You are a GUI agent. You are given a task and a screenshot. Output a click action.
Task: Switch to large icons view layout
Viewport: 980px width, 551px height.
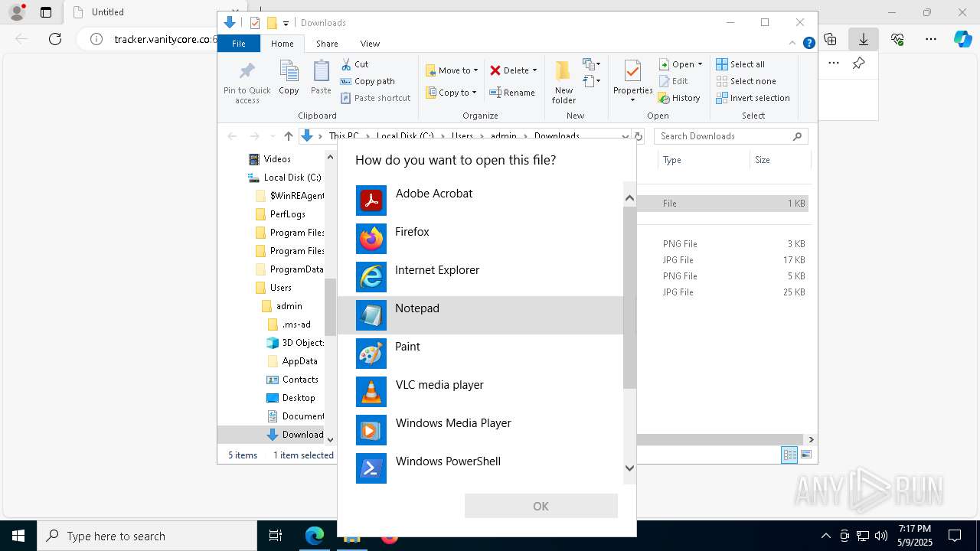click(805, 455)
